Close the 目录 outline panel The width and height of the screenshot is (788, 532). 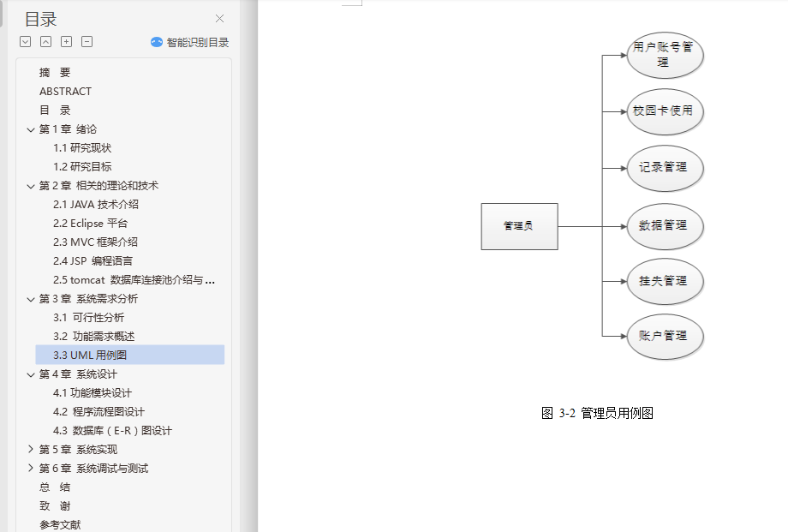(219, 19)
